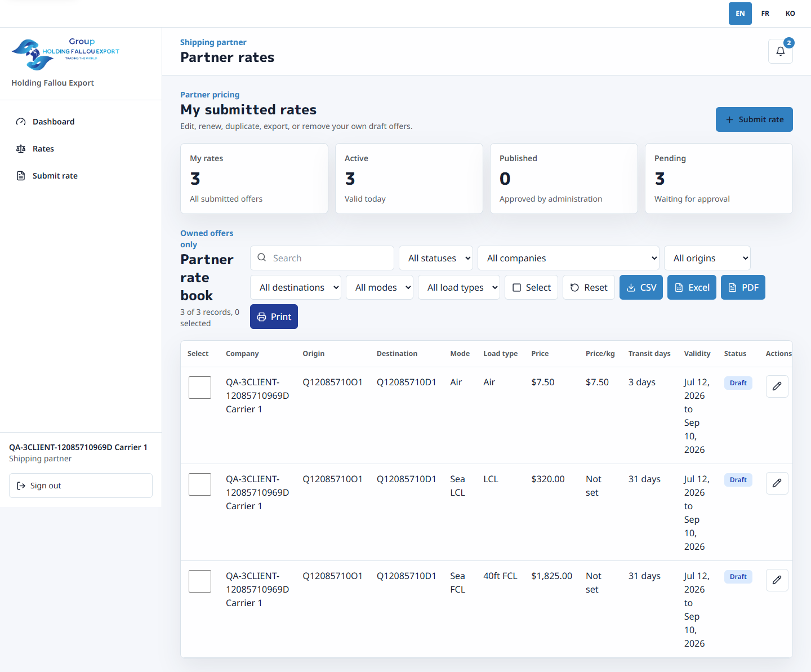811x672 pixels.
Task: Focus the Search input field
Action: [x=322, y=258]
